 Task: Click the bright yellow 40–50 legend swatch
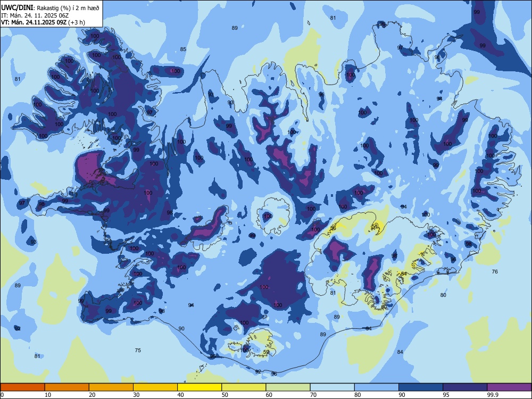coord(199,387)
